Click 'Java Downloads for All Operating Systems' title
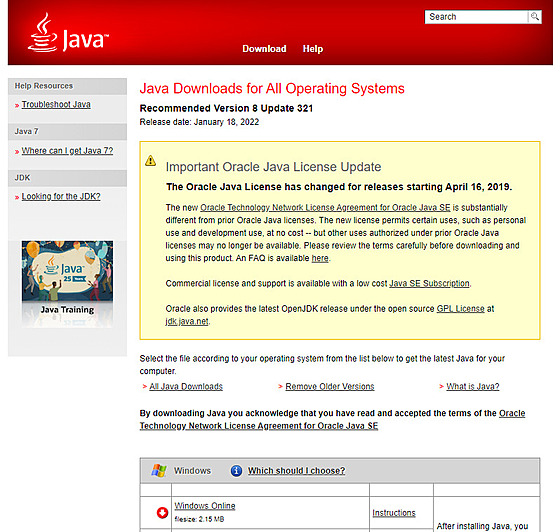Screen dimensions: 560x532 pos(272,89)
